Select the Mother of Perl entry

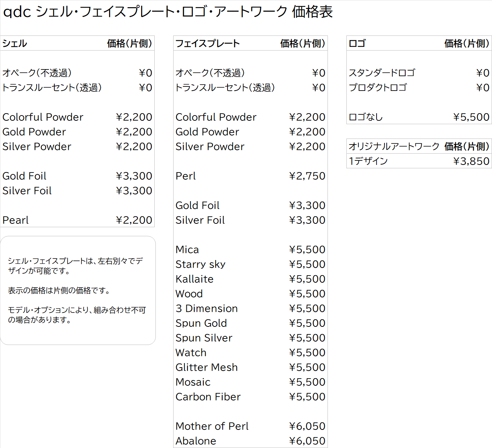point(212,426)
